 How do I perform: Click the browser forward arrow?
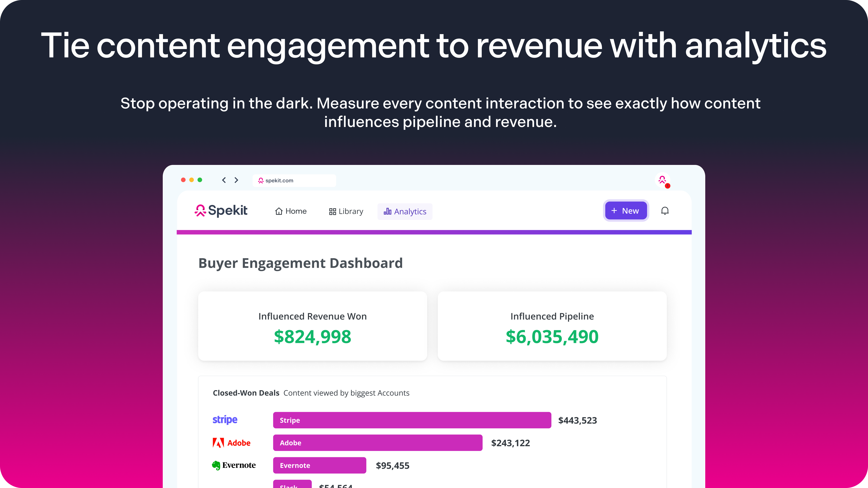click(236, 180)
